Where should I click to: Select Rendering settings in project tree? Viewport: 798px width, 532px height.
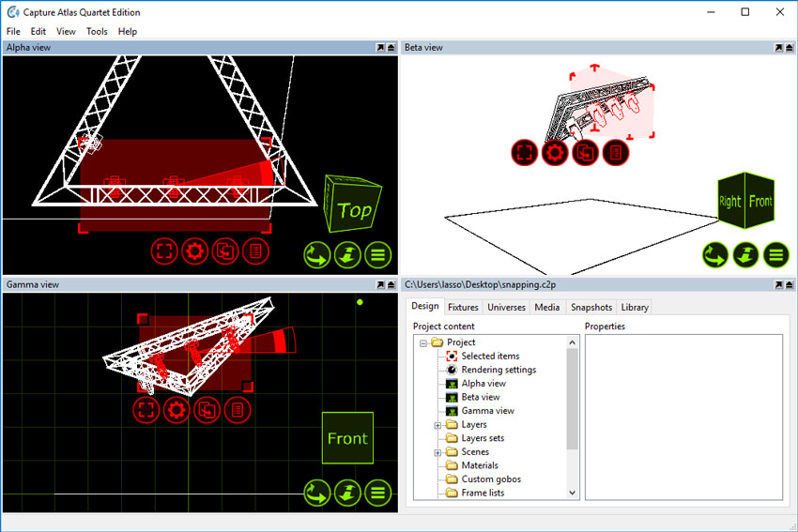click(x=499, y=370)
